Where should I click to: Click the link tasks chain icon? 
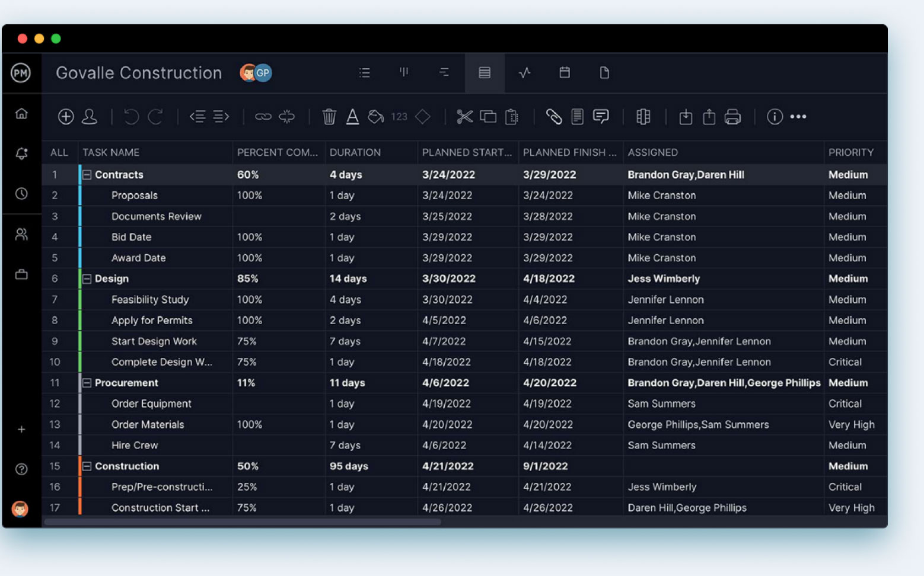(263, 117)
